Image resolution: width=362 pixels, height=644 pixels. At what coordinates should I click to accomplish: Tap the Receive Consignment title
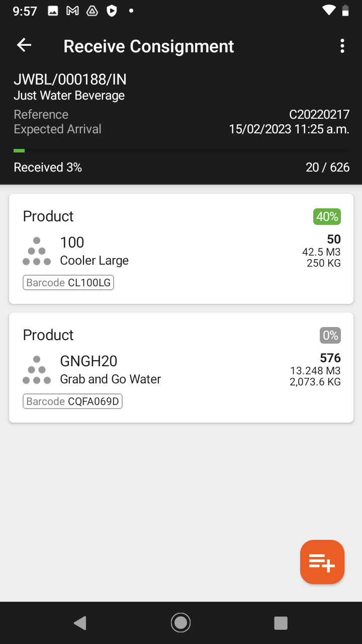(x=149, y=46)
